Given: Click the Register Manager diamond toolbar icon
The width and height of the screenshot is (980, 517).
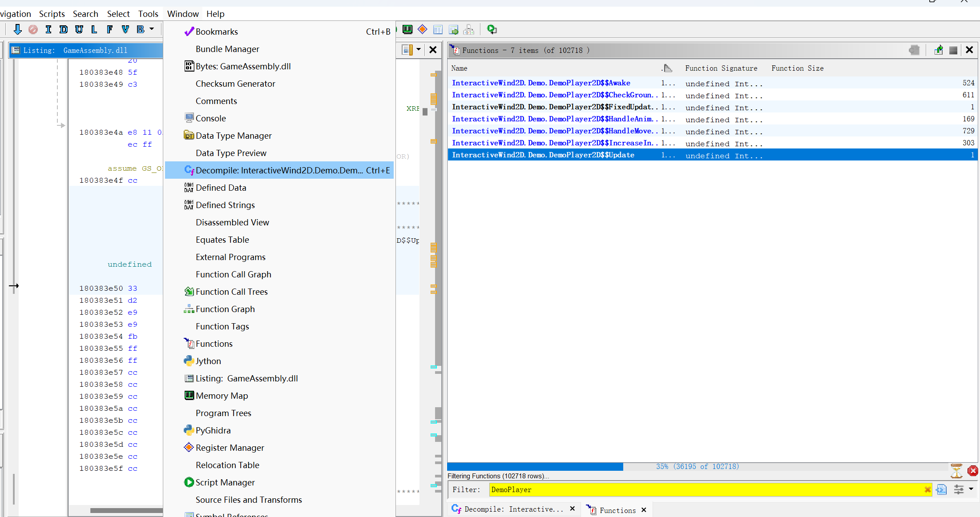Looking at the screenshot, I should [x=423, y=30].
